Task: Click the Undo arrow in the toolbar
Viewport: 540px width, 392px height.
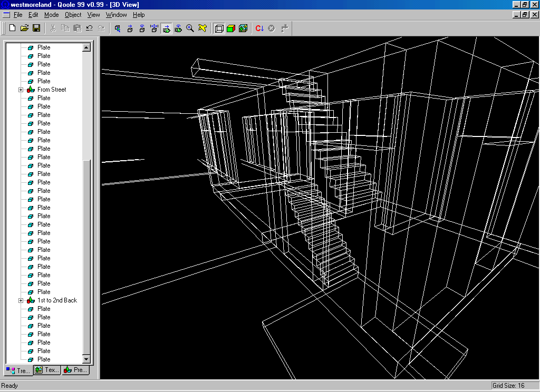Action: coord(89,28)
